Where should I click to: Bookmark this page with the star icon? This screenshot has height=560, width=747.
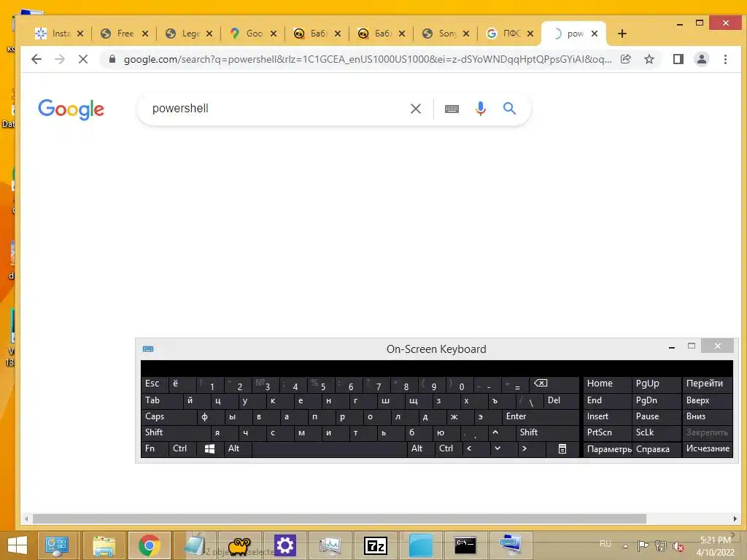pos(649,59)
